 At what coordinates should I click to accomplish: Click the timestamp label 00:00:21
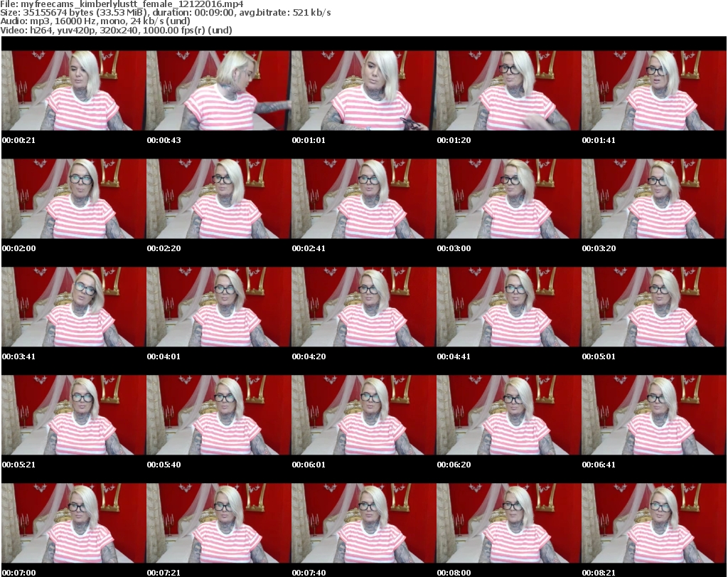point(18,140)
